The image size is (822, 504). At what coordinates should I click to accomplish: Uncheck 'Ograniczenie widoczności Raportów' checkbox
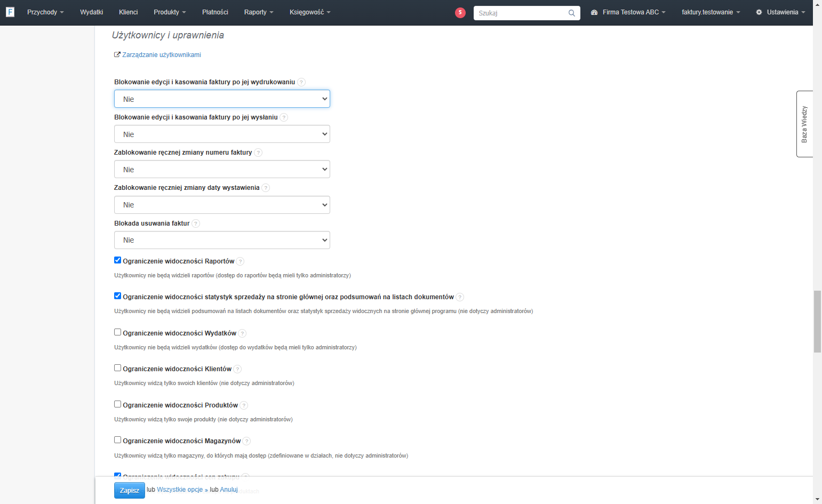118,260
